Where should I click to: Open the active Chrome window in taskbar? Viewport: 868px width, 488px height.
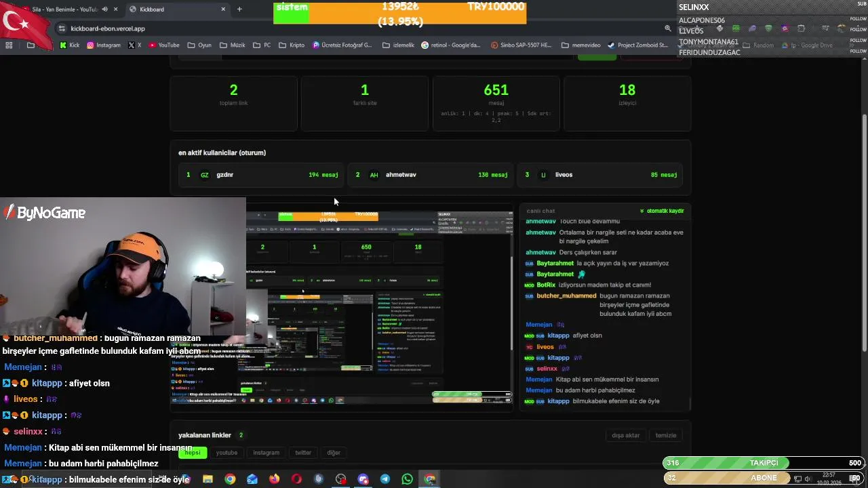click(x=429, y=479)
